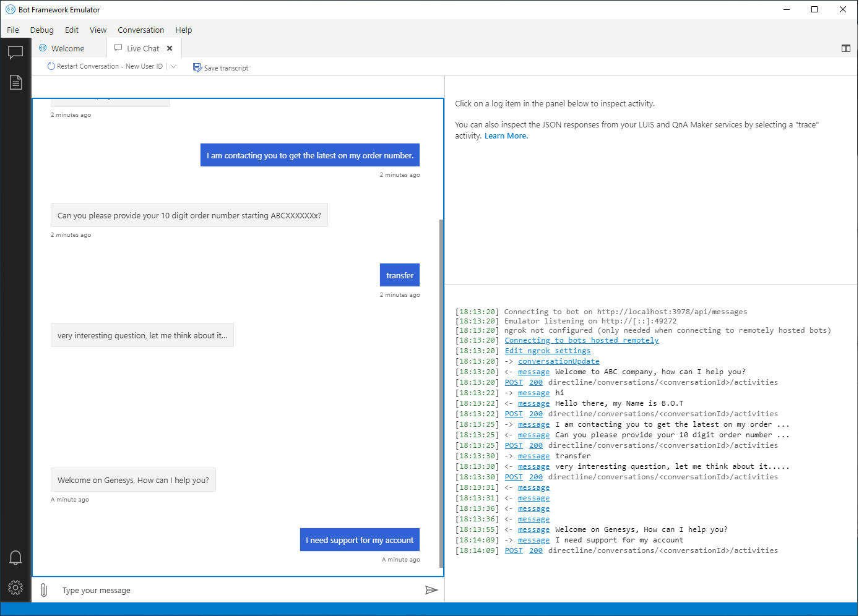The height and width of the screenshot is (616, 859).
Task: Open the document resources sidebar icon
Action: point(15,82)
